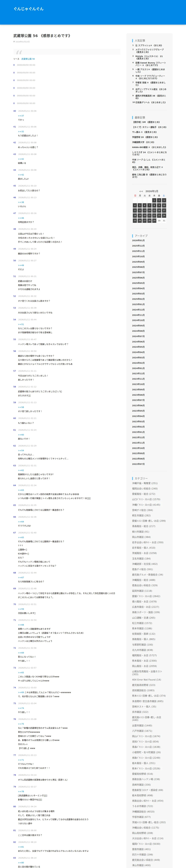Open category 四万十市雑談 (199)
Image resolution: width=186 pixels, height=868 pixels.
coord(142,855)
